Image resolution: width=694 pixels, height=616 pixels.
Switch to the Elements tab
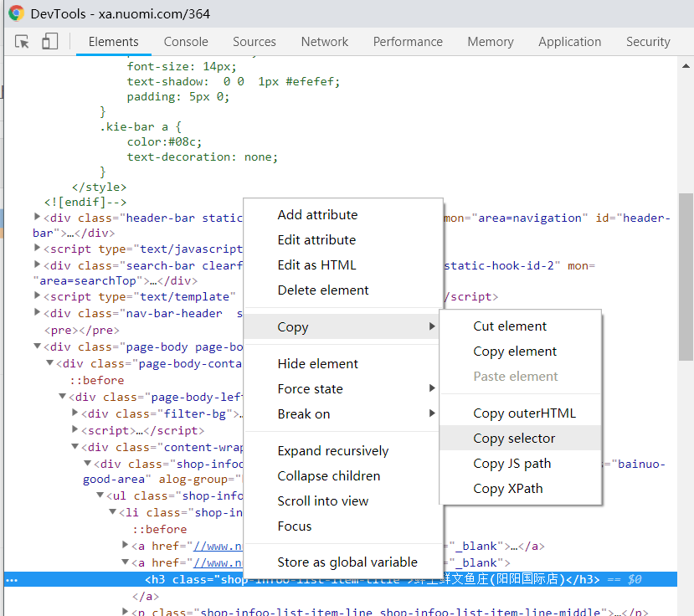113,42
